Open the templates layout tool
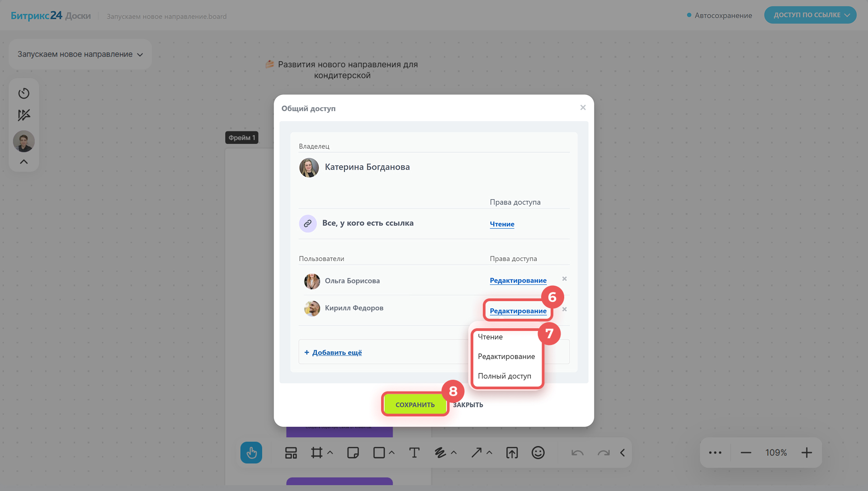This screenshot has width=868, height=491. [291, 453]
